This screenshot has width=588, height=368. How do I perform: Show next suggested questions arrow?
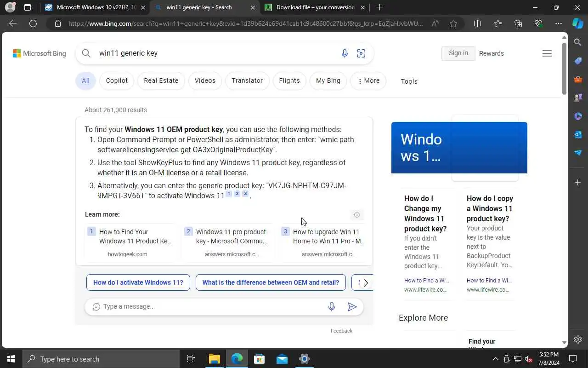coord(366,283)
